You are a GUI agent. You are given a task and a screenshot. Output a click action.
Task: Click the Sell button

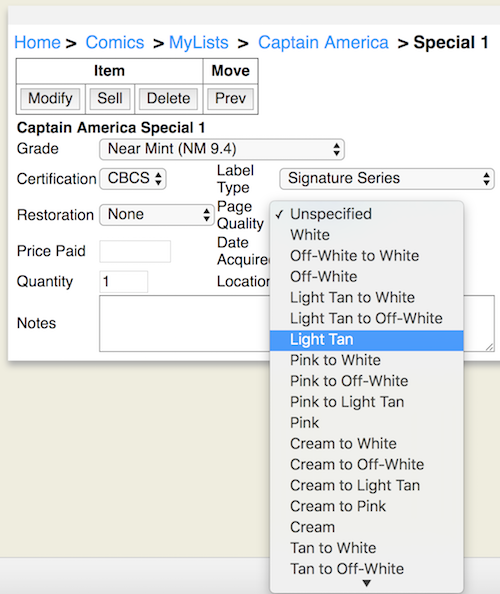tap(110, 99)
